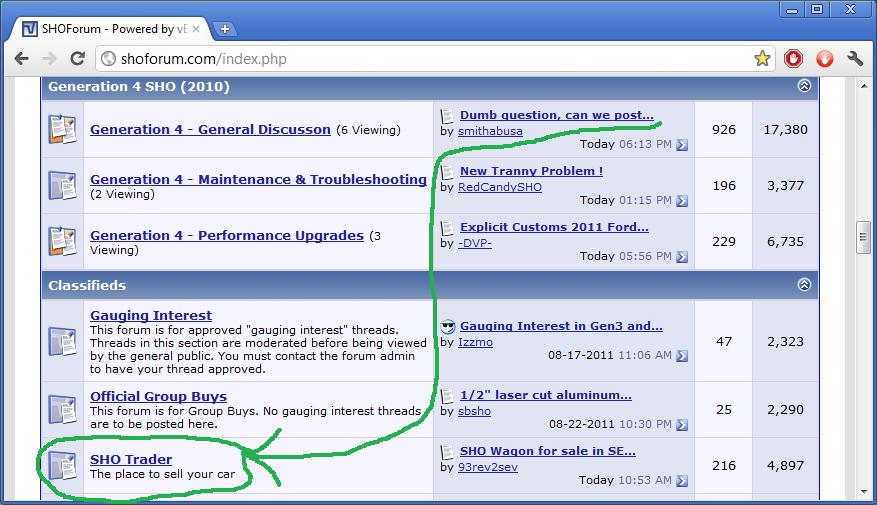The image size is (877, 505).
Task: Open a new tab with plus button
Action: [224, 29]
